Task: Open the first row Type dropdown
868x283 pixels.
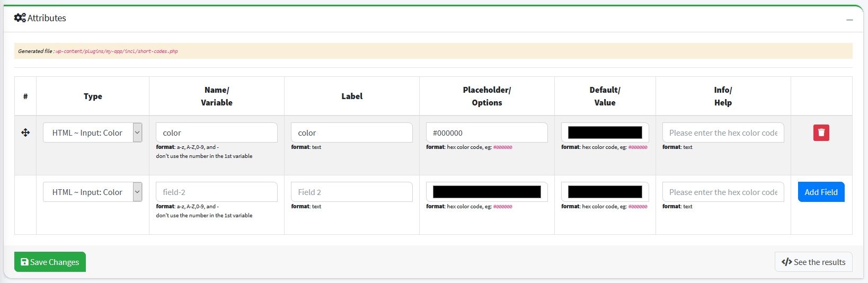Action: (93, 132)
